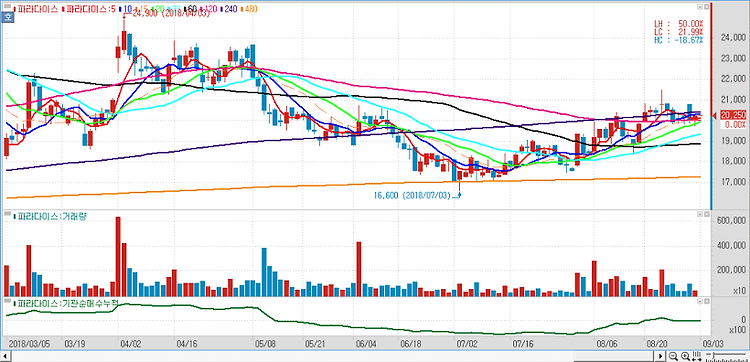Select the 240-day moving average legend
The height and width of the screenshot is (362, 750).
(x=230, y=9)
